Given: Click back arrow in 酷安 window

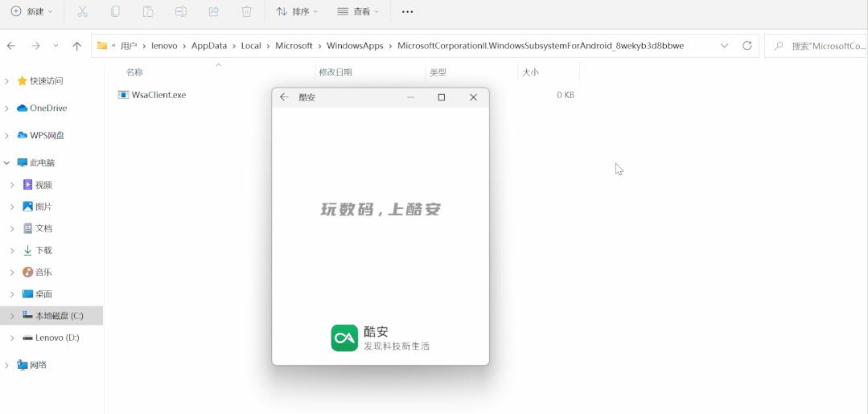Looking at the screenshot, I should click(284, 96).
